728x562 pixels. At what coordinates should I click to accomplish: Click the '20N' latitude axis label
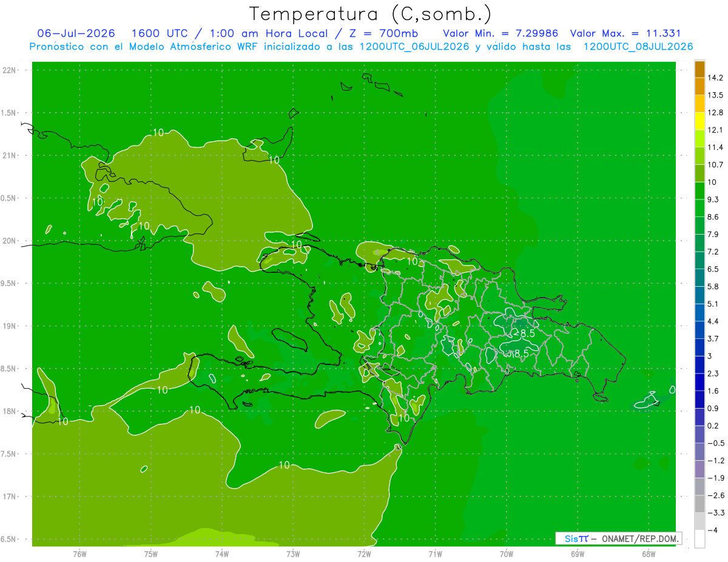[x=10, y=241]
